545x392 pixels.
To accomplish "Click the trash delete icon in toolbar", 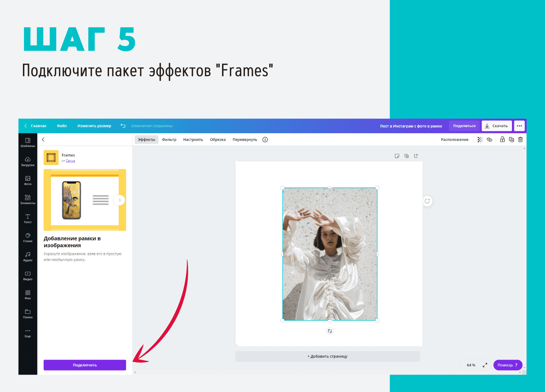I will [520, 139].
